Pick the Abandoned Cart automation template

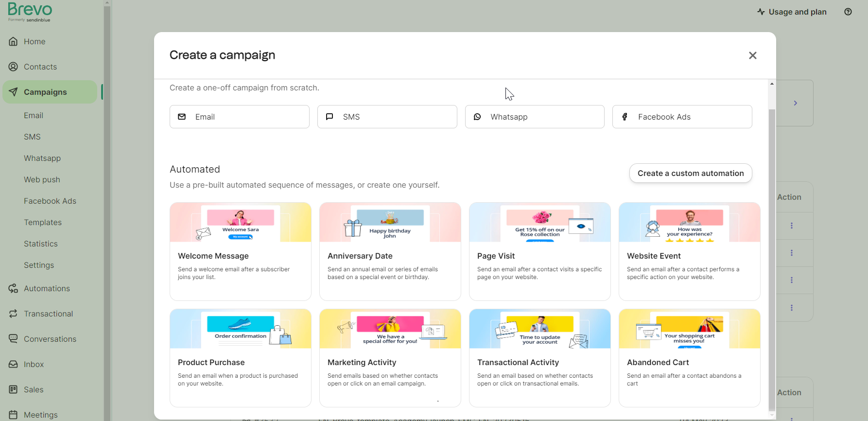pyautogui.click(x=689, y=358)
